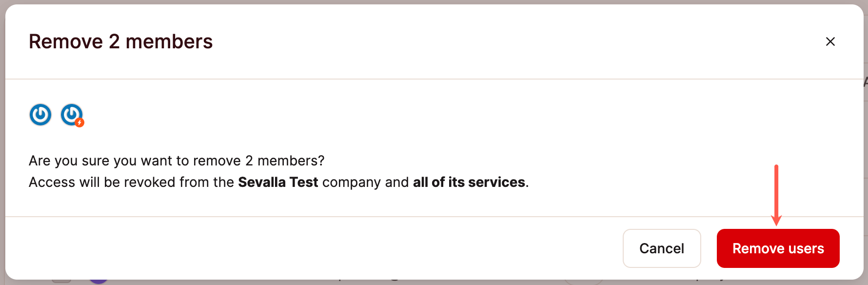Select the second member avatar with lightning badge
The width and height of the screenshot is (868, 285).
coord(72,115)
